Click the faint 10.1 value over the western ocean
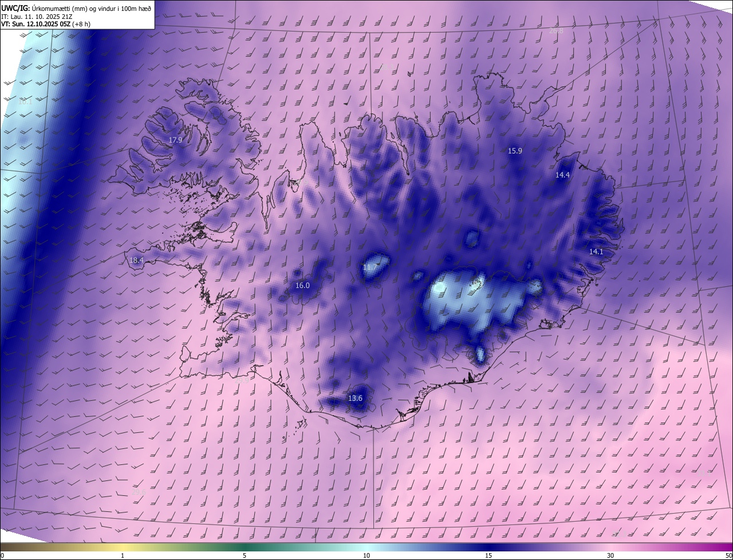Viewport: 733px width, 560px height. tap(25, 102)
